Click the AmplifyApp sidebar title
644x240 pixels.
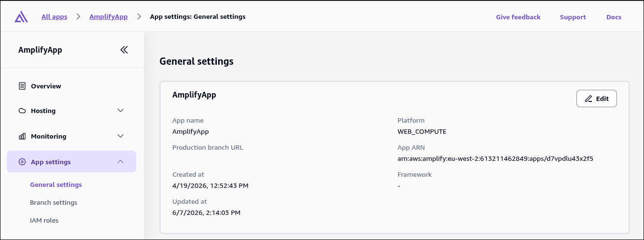click(40, 50)
